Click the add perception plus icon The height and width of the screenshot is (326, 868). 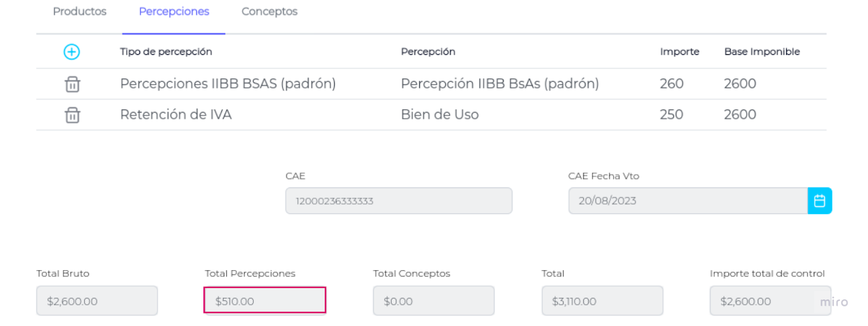point(72,52)
